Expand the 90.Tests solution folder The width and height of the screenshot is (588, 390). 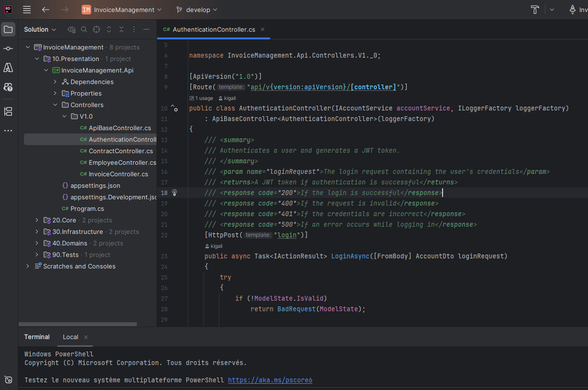(x=37, y=255)
